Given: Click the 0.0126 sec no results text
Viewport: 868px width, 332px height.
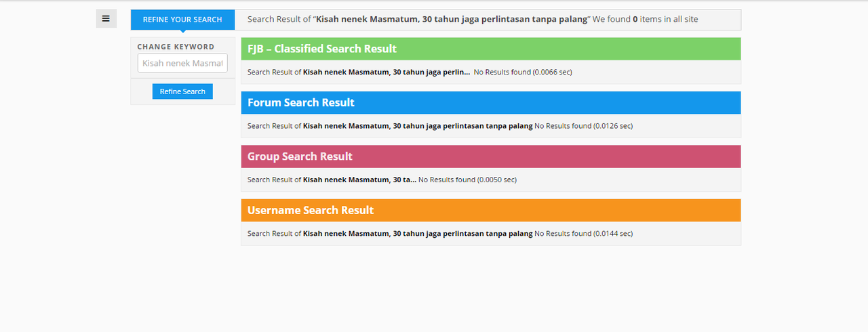Looking at the screenshot, I should point(584,126).
